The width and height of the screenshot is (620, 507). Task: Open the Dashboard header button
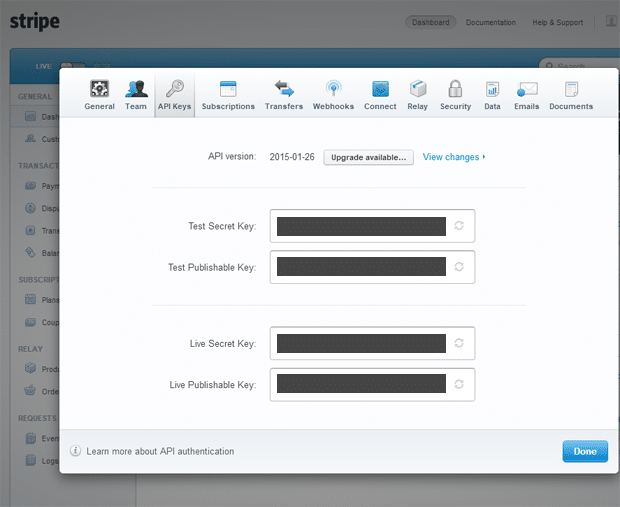point(431,23)
